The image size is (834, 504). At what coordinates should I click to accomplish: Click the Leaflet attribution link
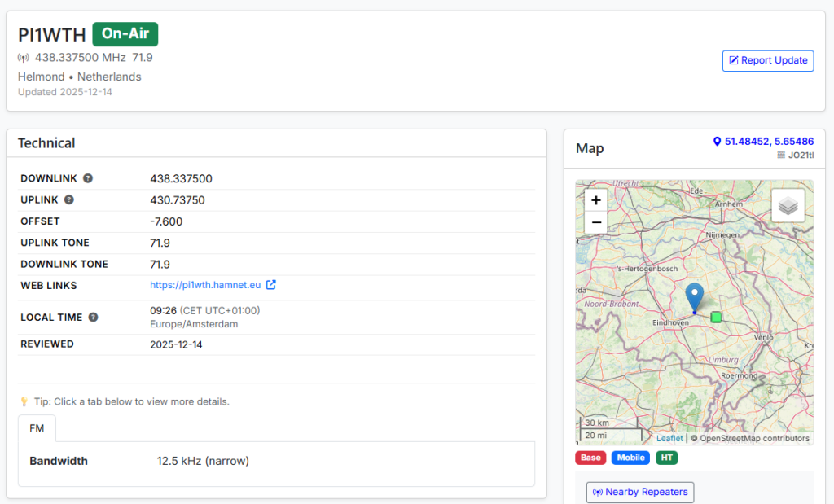pos(669,438)
